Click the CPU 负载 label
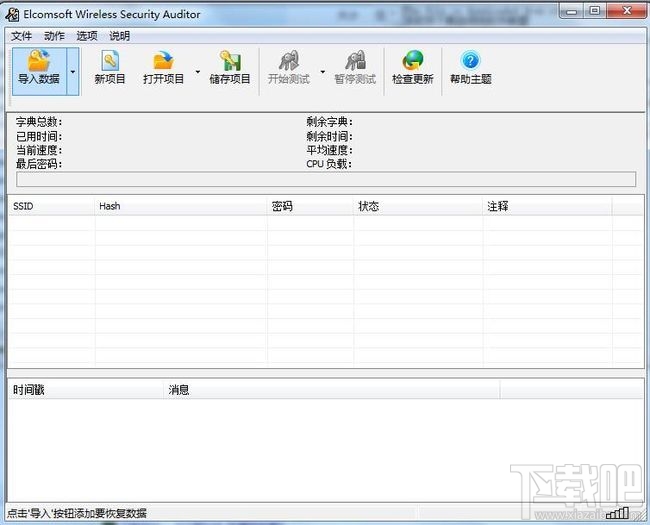The image size is (650, 525). point(329,164)
